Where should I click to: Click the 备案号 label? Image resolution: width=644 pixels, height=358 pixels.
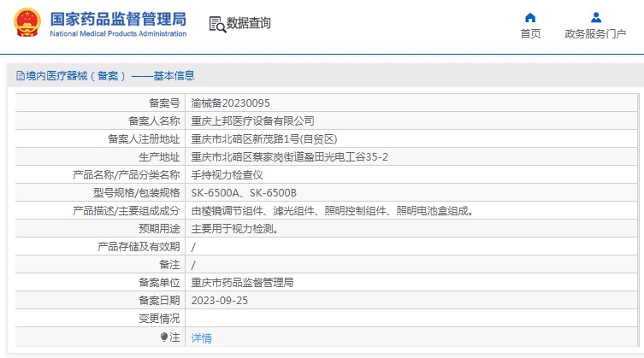click(x=164, y=103)
